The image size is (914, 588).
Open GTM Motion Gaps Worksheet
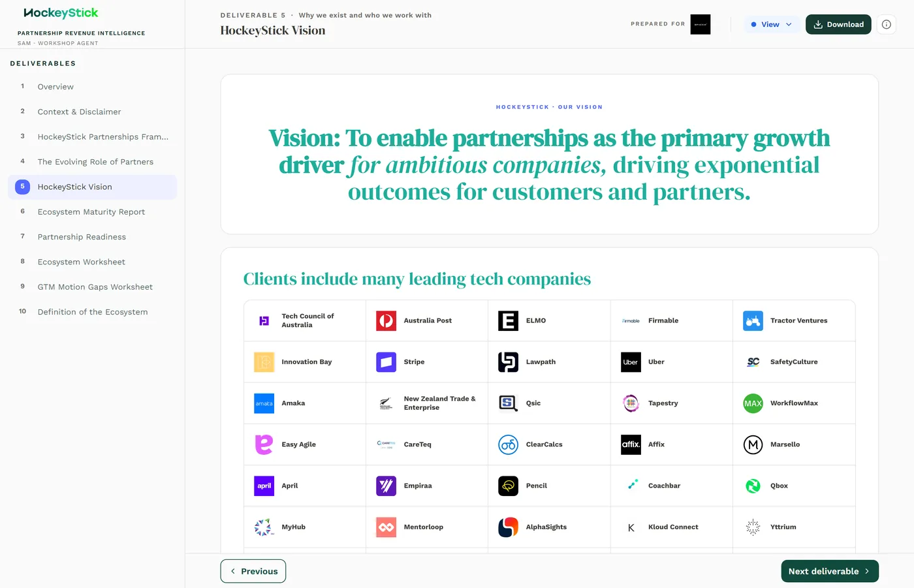coord(92,287)
